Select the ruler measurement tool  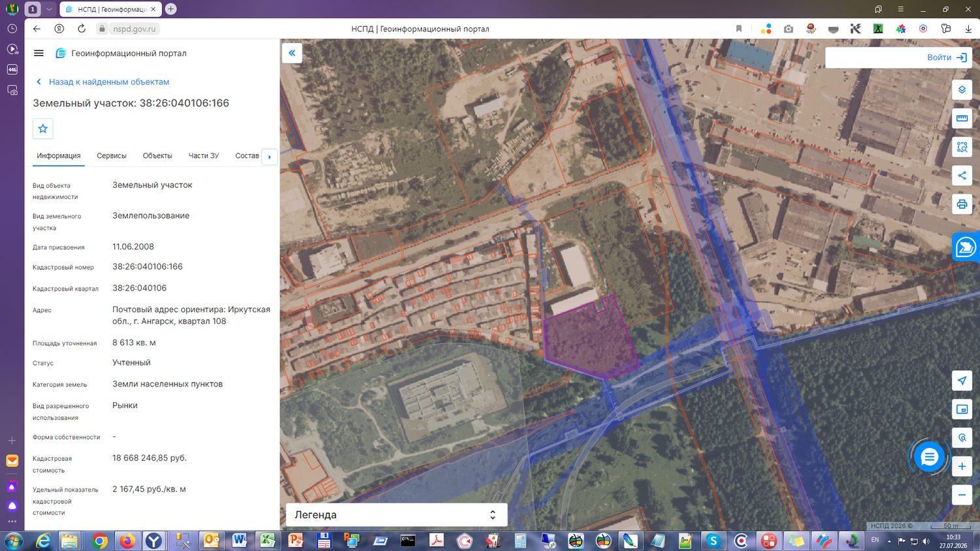coord(962,118)
